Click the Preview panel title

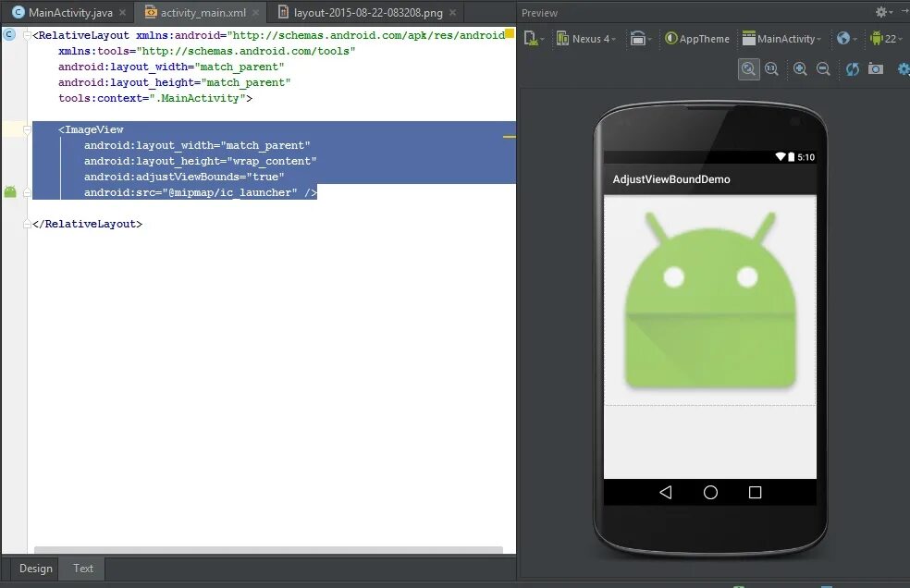(539, 13)
